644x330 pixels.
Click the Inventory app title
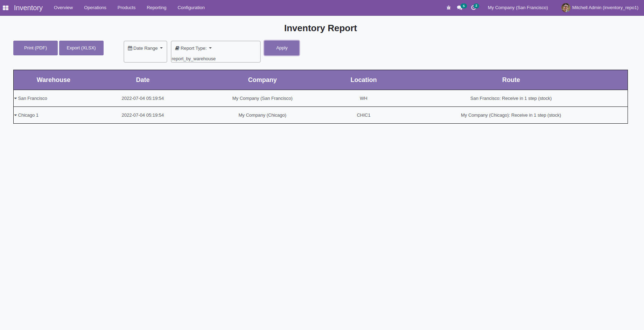pyautogui.click(x=28, y=8)
